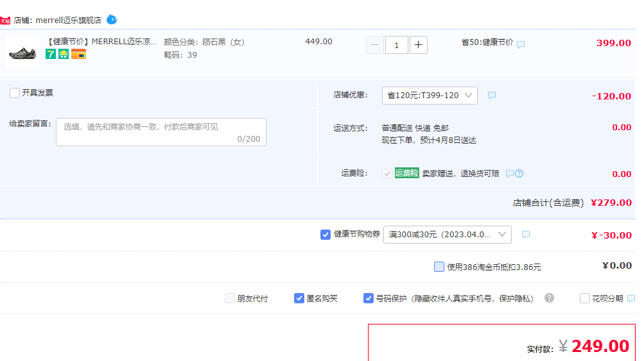
Task: Uncheck the 号码保护 checkbox
Action: (369, 298)
